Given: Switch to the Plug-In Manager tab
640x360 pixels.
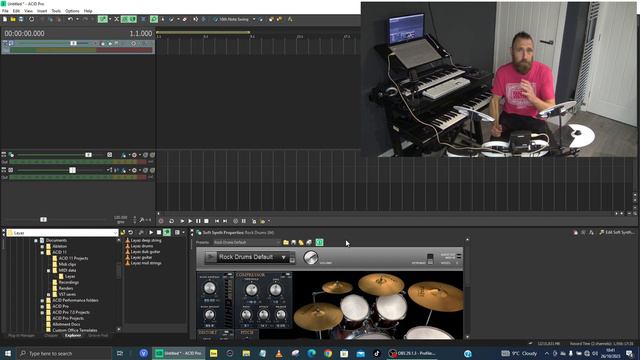Looking at the screenshot, I should (x=22, y=336).
